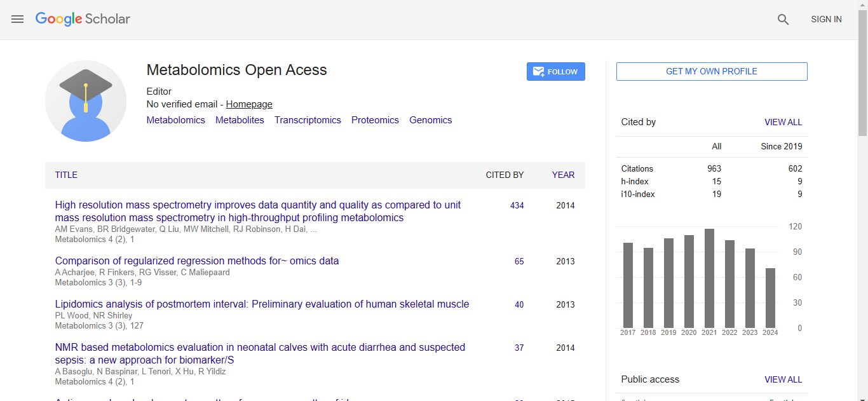This screenshot has height=401, width=868.
Task: Select the Metabolomics interest tag
Action: click(176, 120)
